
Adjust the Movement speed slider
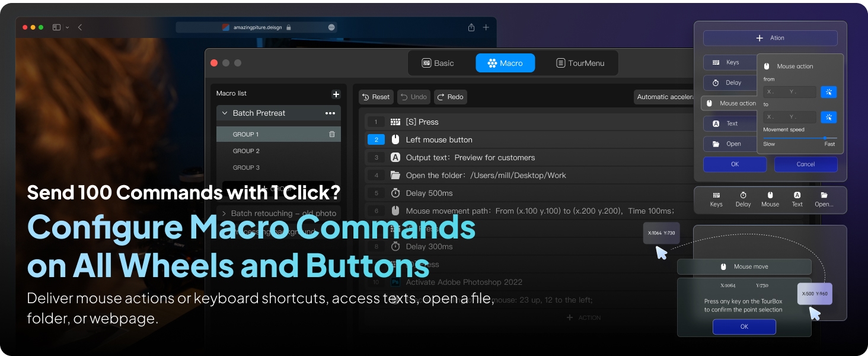(825, 138)
